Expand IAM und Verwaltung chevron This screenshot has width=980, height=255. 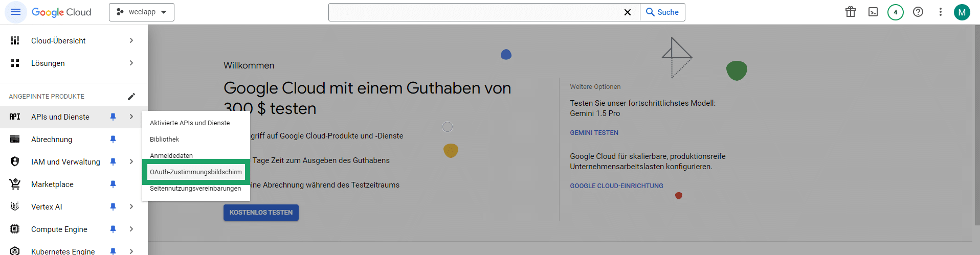pos(131,161)
